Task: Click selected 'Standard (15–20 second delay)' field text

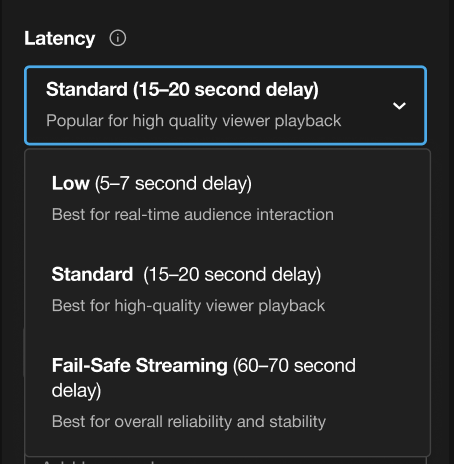Action: click(x=182, y=90)
